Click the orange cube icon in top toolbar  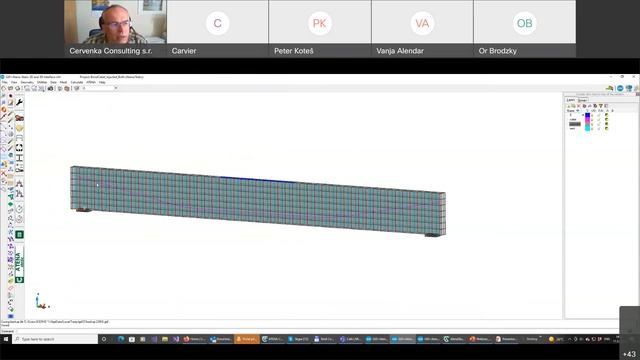[x=67, y=88]
